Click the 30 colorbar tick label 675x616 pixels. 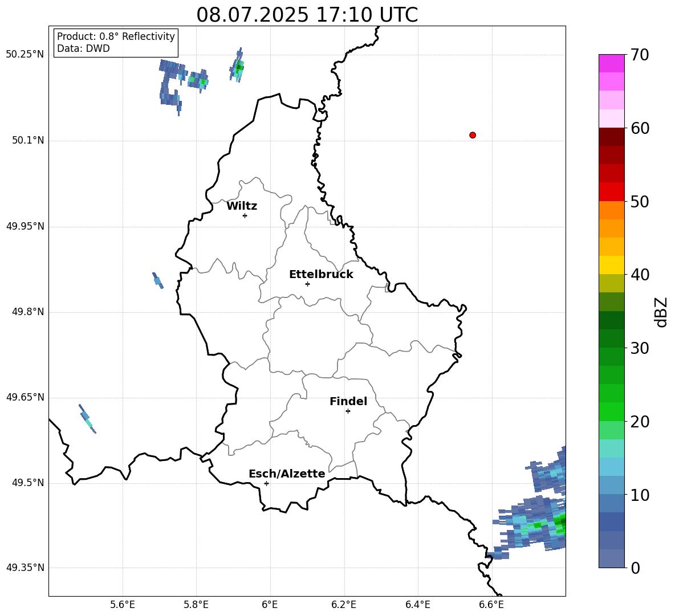coord(640,348)
